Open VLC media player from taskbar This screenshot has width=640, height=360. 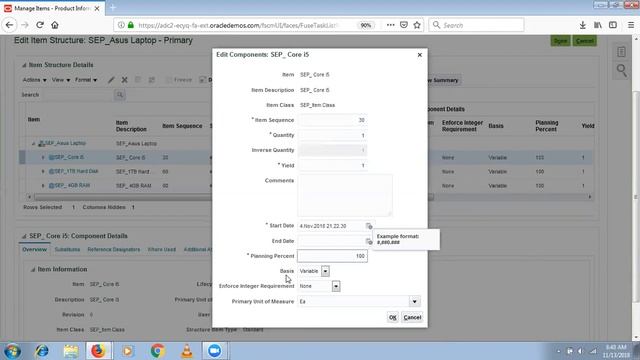187,351
